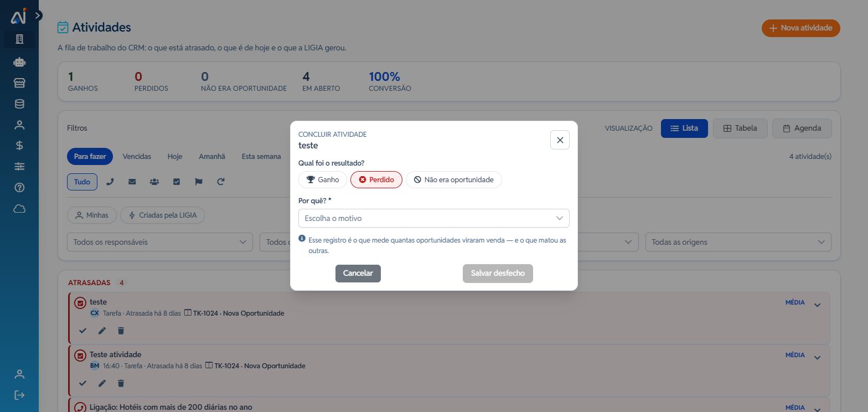Image resolution: width=868 pixels, height=412 pixels.
Task: Select Não era oportunidade option
Action: click(454, 180)
